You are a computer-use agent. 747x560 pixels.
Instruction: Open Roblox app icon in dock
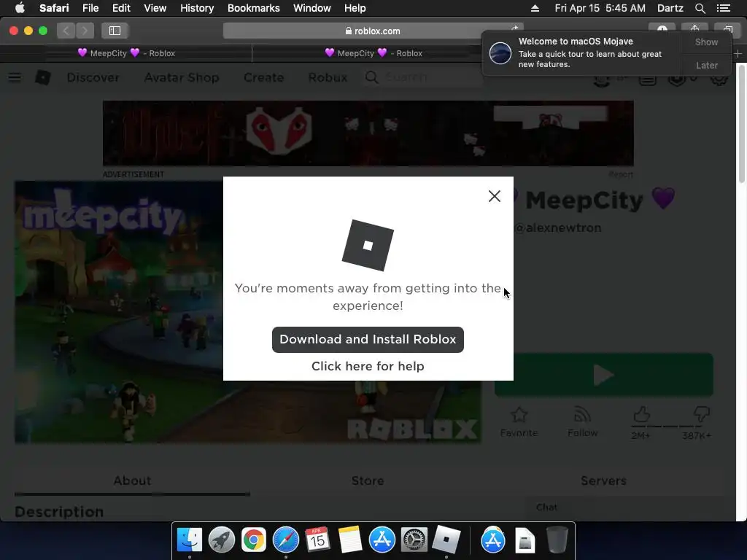446,540
